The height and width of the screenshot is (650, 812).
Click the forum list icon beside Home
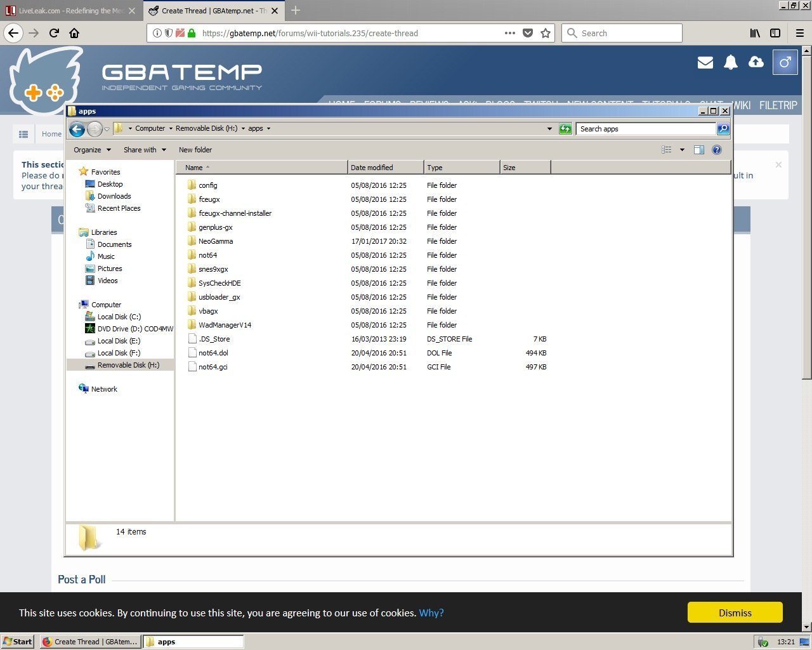(x=23, y=134)
